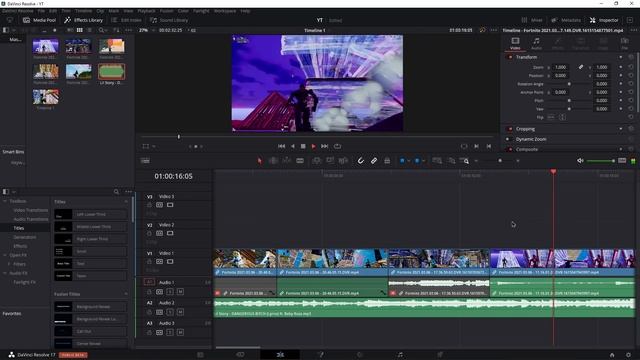Disable the Video 2 track display

tap(170, 233)
